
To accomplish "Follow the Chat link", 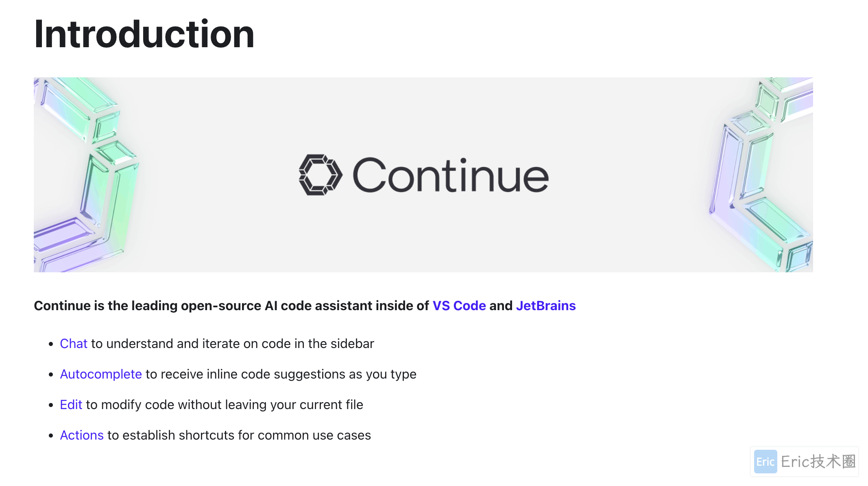I will (x=74, y=344).
